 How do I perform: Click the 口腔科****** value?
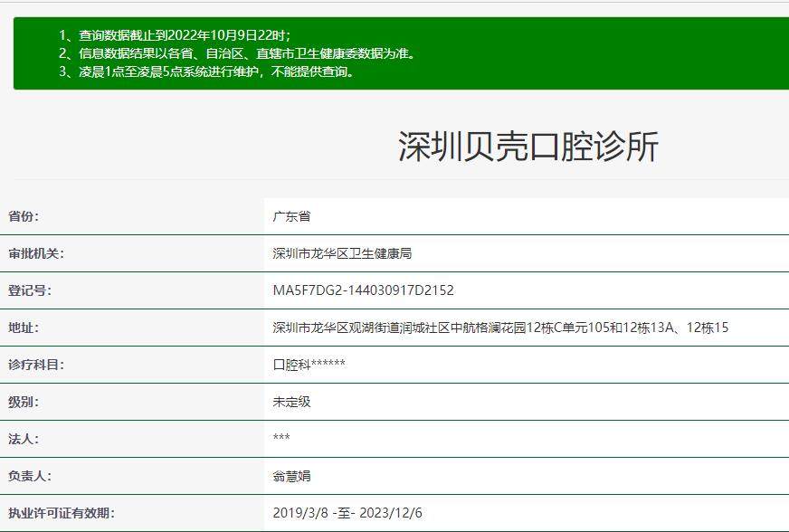click(x=308, y=365)
